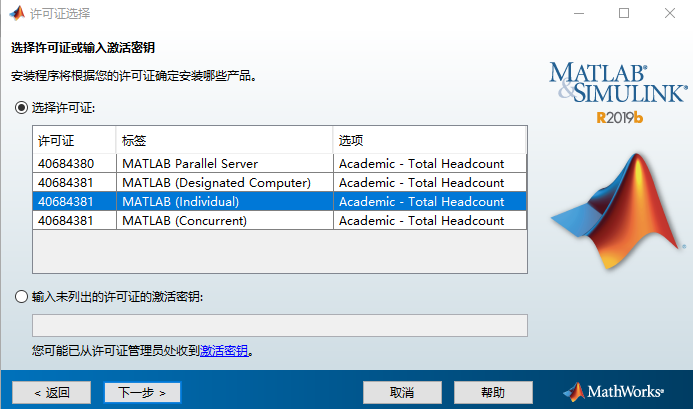Choose the MATLAB (Designated Computer) license

coord(279,183)
